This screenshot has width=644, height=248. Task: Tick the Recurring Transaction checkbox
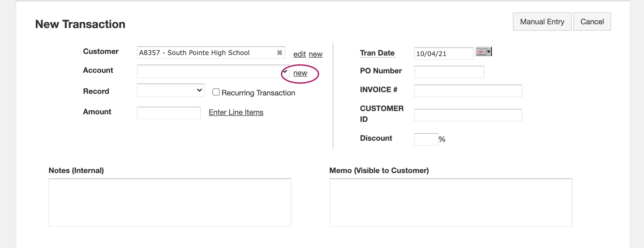(216, 92)
